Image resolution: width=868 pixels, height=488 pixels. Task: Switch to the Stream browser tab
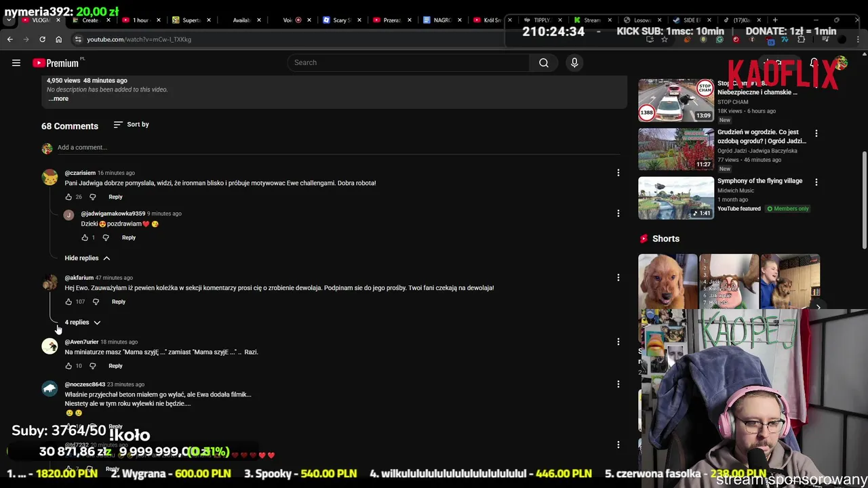pos(592,20)
